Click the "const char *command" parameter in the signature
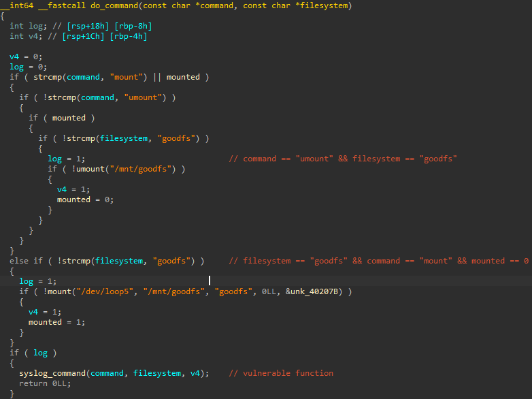Screen dimensions: 532x399 [188, 5]
